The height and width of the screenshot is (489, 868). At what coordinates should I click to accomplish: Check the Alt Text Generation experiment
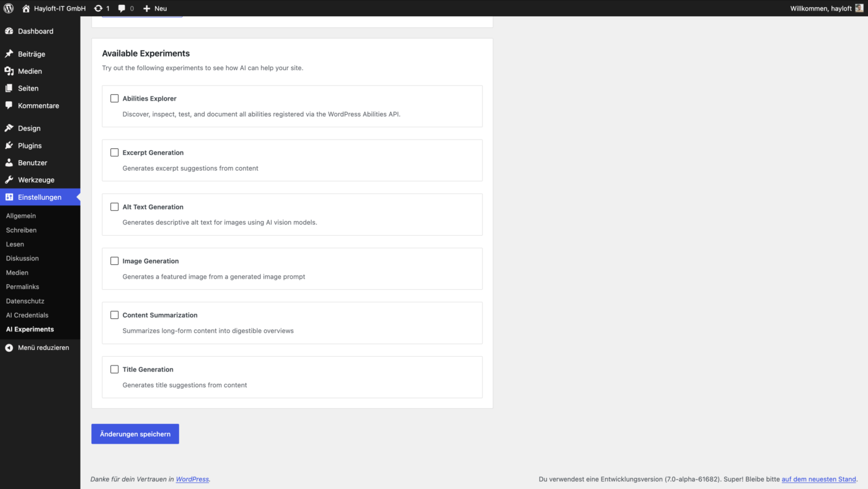pos(115,207)
